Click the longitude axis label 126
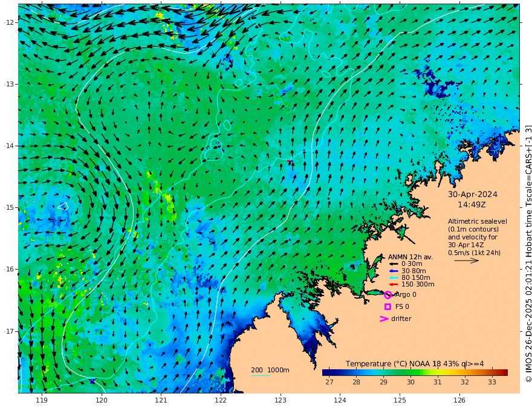This screenshot has height=411, width=532. [x=459, y=400]
